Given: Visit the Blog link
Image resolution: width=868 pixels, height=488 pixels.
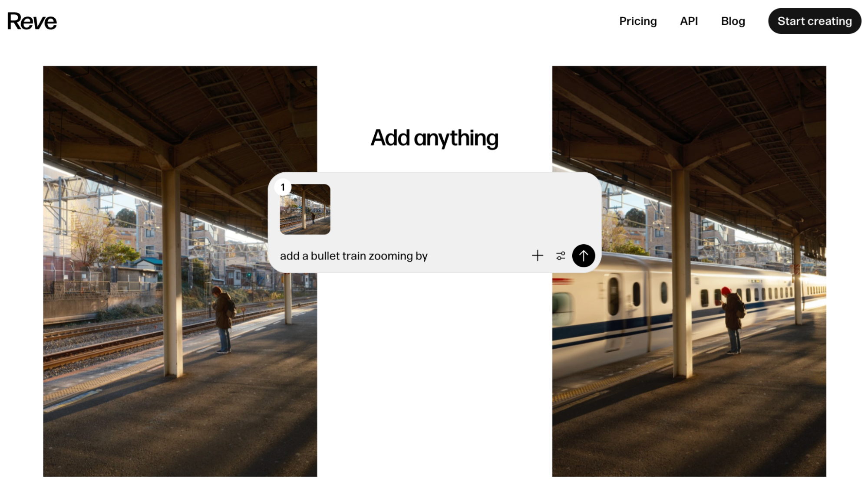Looking at the screenshot, I should [733, 21].
